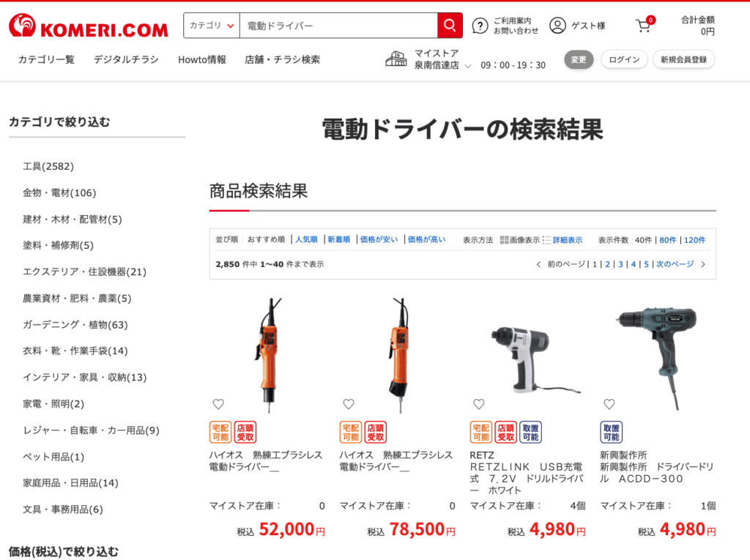Favorite the first Hios driver with heart

[x=218, y=404]
